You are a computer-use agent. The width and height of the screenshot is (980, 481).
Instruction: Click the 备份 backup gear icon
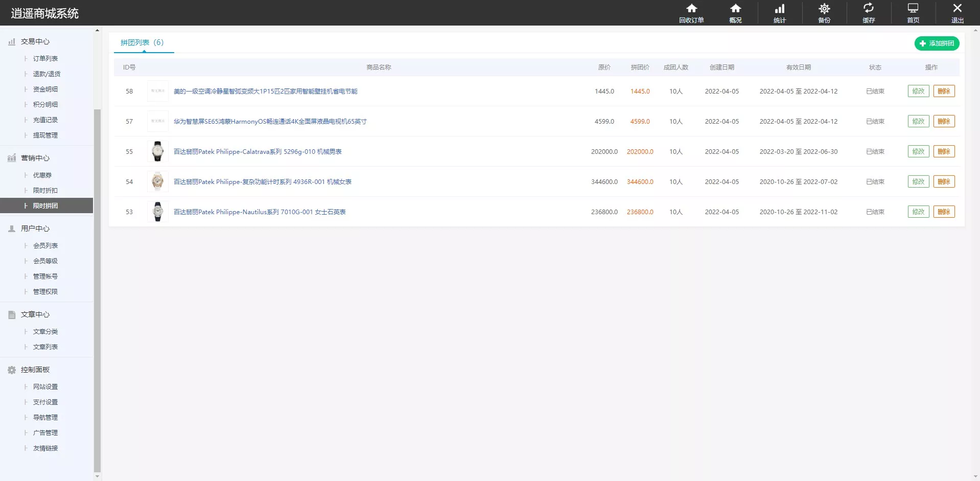824,9
